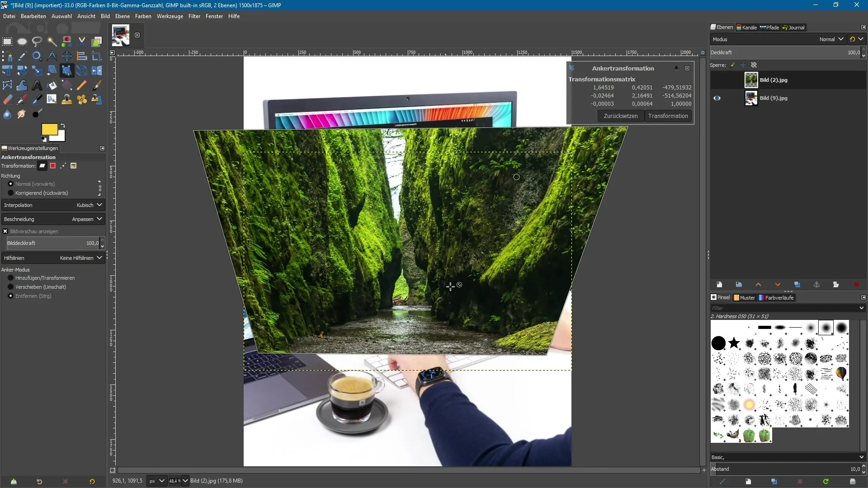Activate the Zoom magnifier tool
The width and height of the screenshot is (868, 488).
[x=37, y=56]
